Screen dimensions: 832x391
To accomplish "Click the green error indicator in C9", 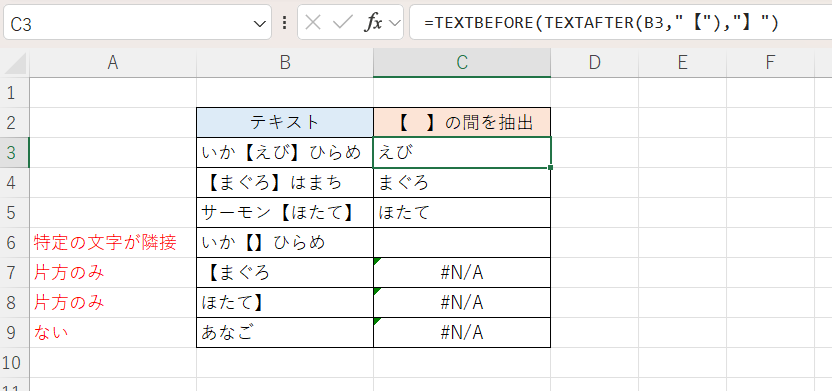I will [x=377, y=321].
